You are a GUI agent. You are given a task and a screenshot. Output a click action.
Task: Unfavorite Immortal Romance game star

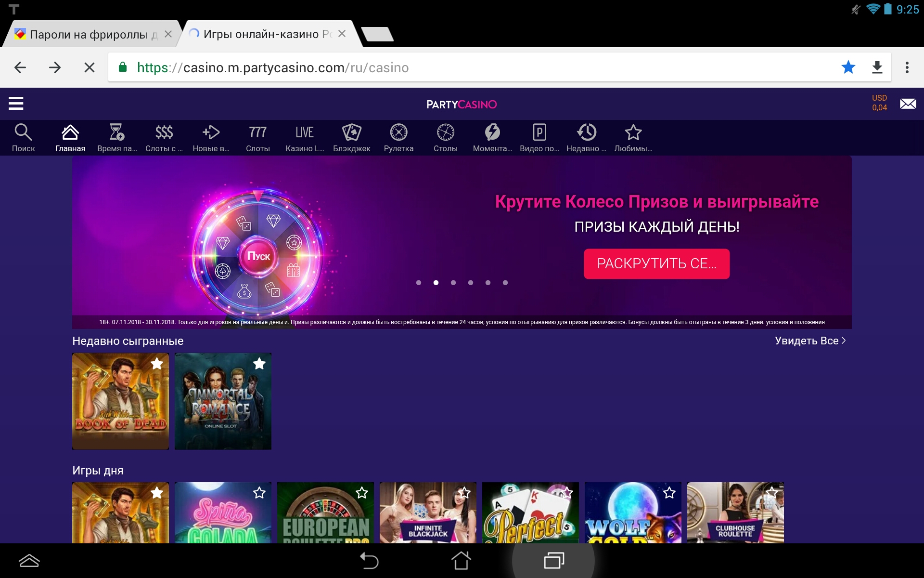(x=259, y=364)
